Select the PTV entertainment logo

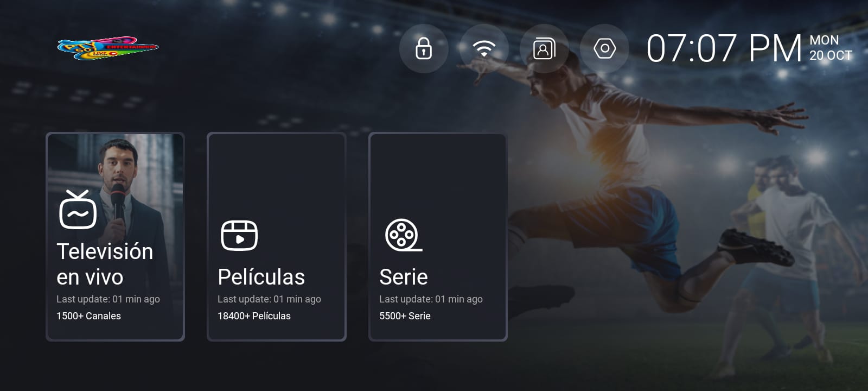107,48
